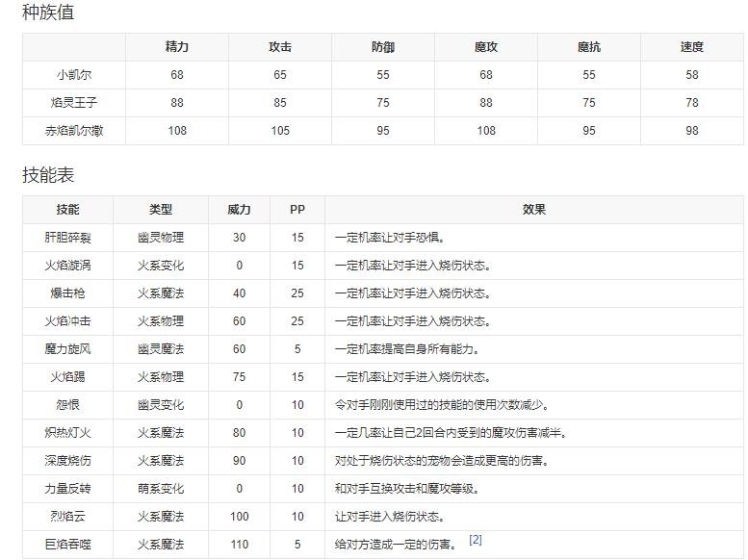Viewport: 748px width, 560px height.
Task: Click the 小凯尔 row label
Action: pyautogui.click(x=74, y=75)
